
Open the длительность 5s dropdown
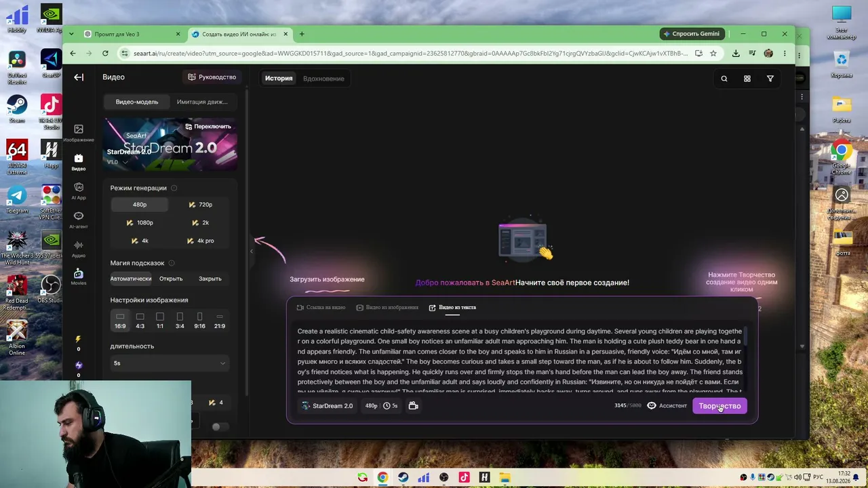point(170,363)
